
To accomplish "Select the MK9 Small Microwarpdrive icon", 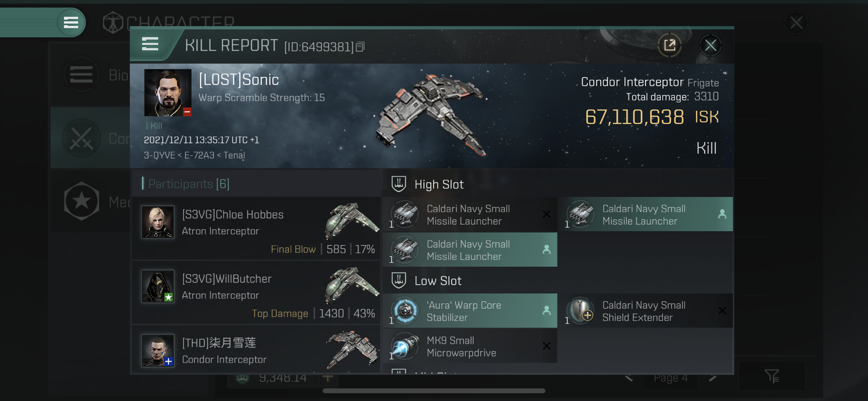I will tap(405, 346).
